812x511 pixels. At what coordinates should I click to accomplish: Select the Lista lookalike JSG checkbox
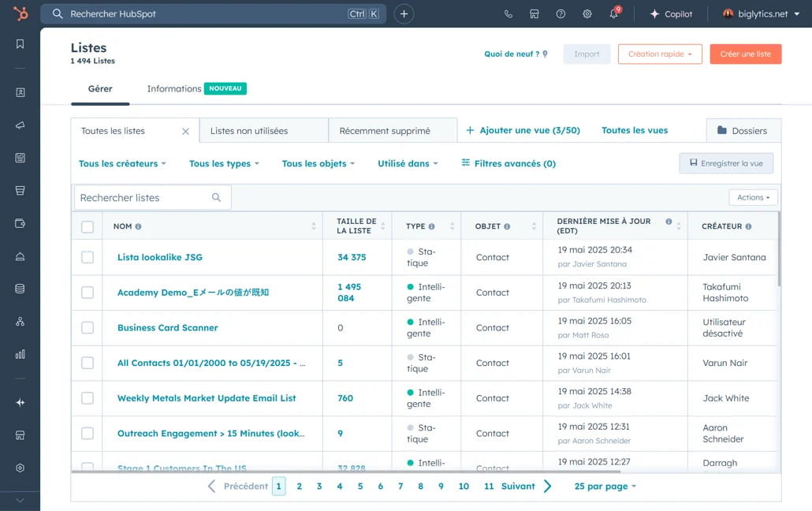[88, 257]
